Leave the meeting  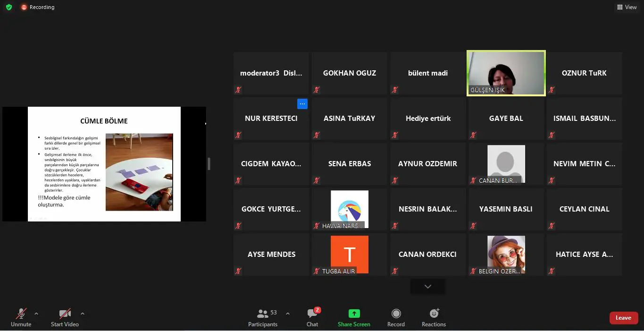click(623, 318)
